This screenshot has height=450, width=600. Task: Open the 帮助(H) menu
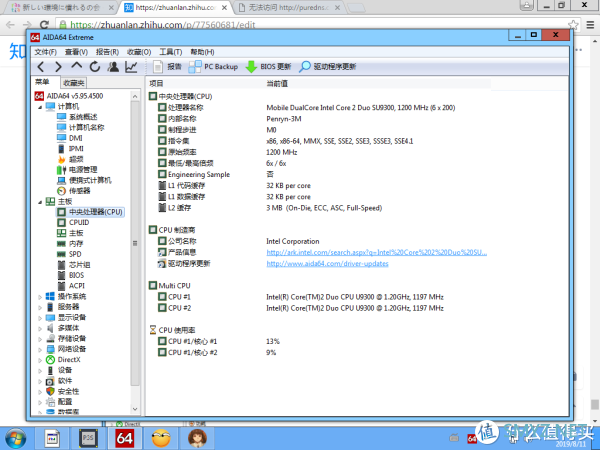pos(202,52)
